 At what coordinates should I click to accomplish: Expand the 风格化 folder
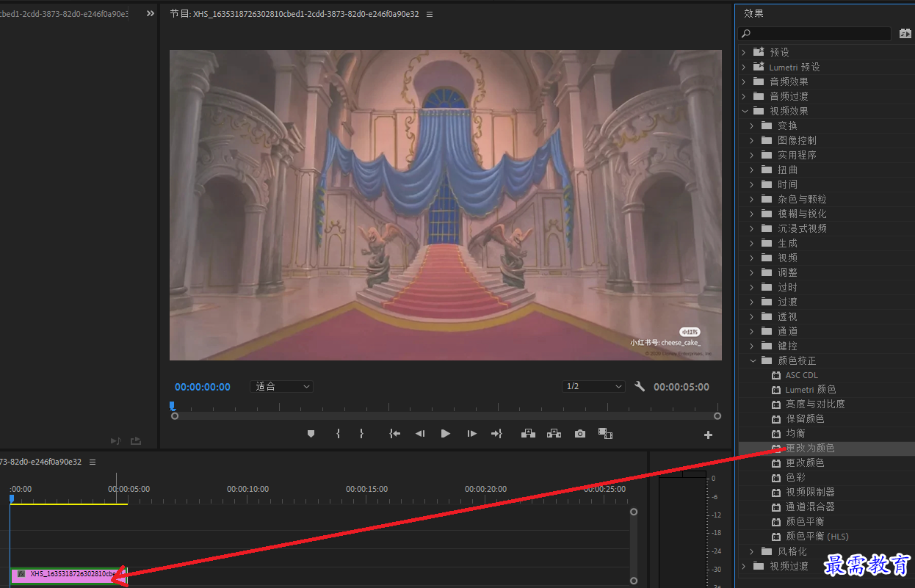click(752, 551)
